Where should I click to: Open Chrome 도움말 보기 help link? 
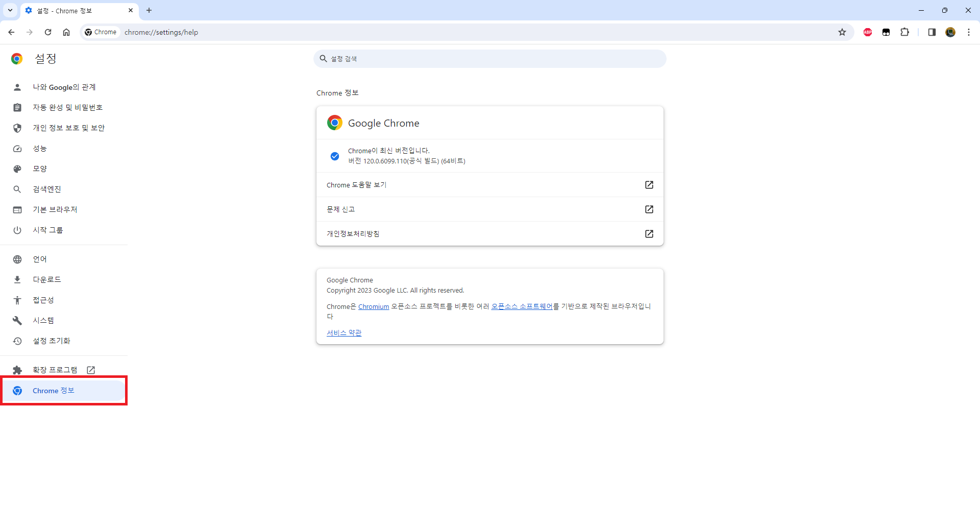[x=490, y=185]
